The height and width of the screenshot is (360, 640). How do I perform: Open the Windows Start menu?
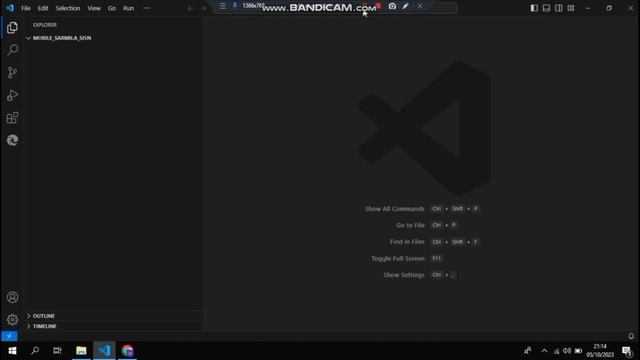[12, 351]
